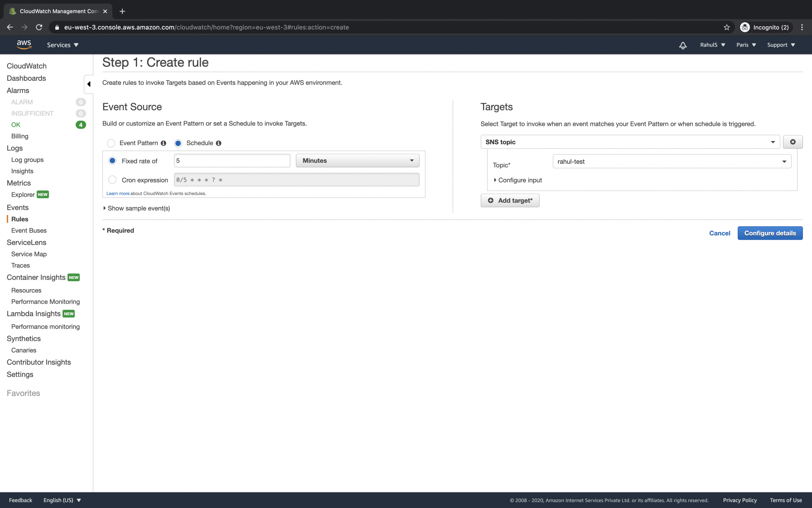Open Alarms in sidebar
The height and width of the screenshot is (508, 812).
18,90
